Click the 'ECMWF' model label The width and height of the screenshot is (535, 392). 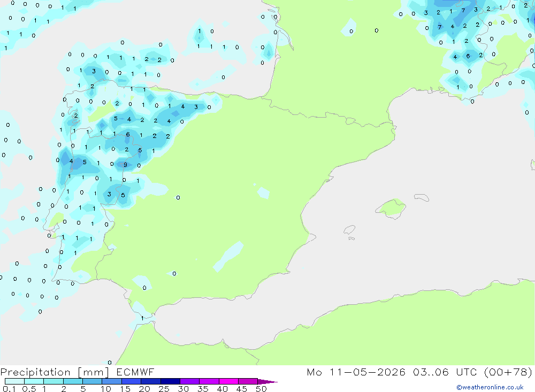tap(135, 372)
